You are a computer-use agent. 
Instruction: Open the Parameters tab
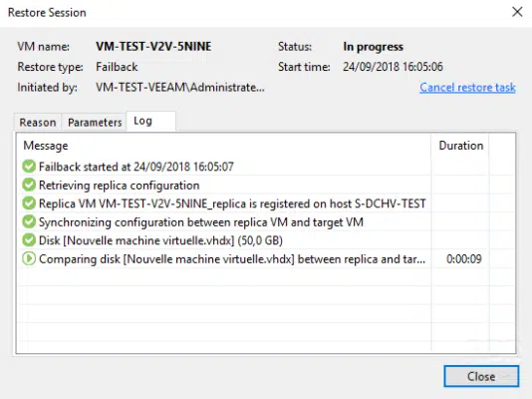[95, 123]
